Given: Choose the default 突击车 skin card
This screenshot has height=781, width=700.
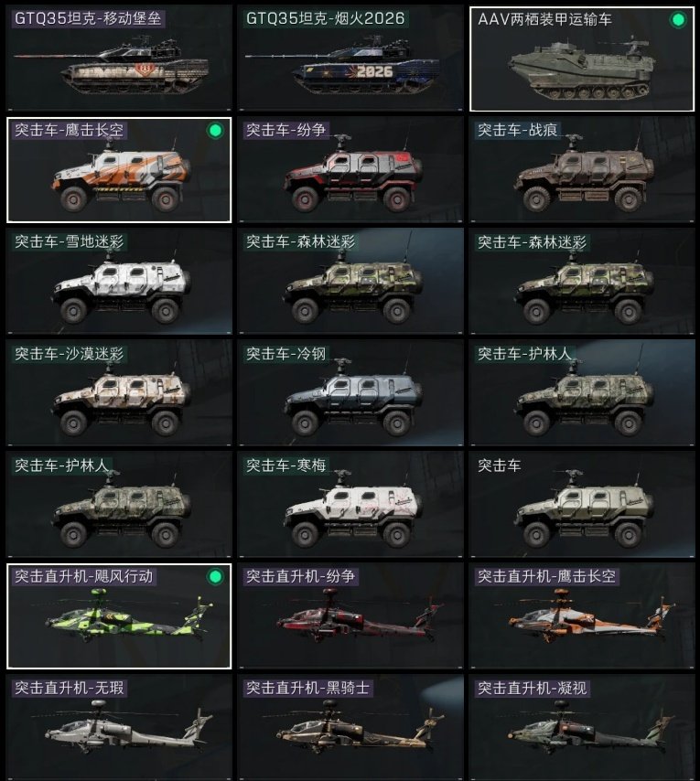Looking at the screenshot, I should 582,505.
